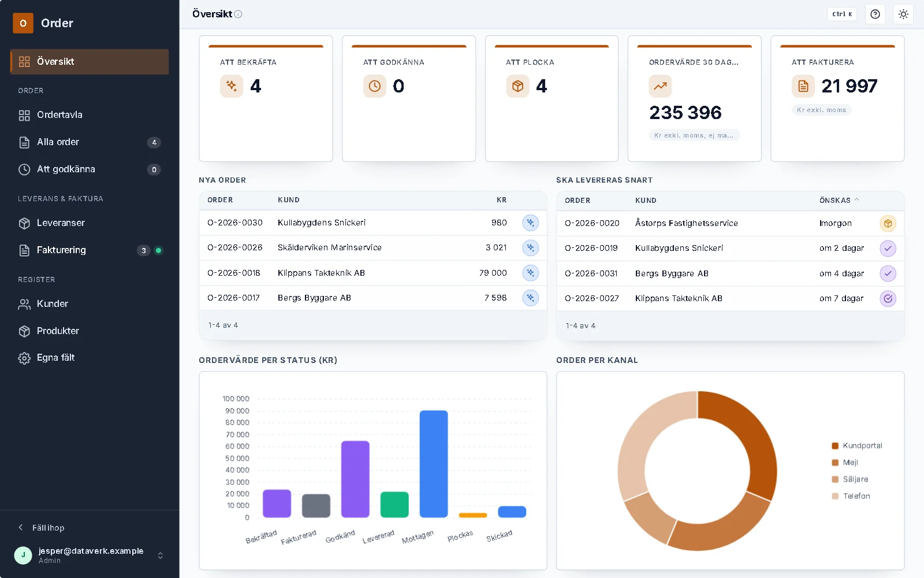This screenshot has height=578, width=924.
Task: Click the sparkle icon in Att bekräfta card
Action: (x=232, y=86)
